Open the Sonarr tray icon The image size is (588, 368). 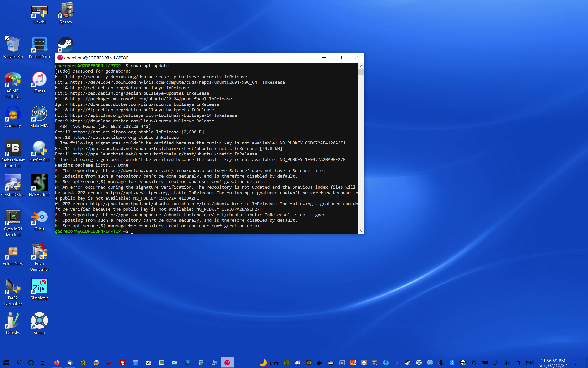tap(419, 363)
